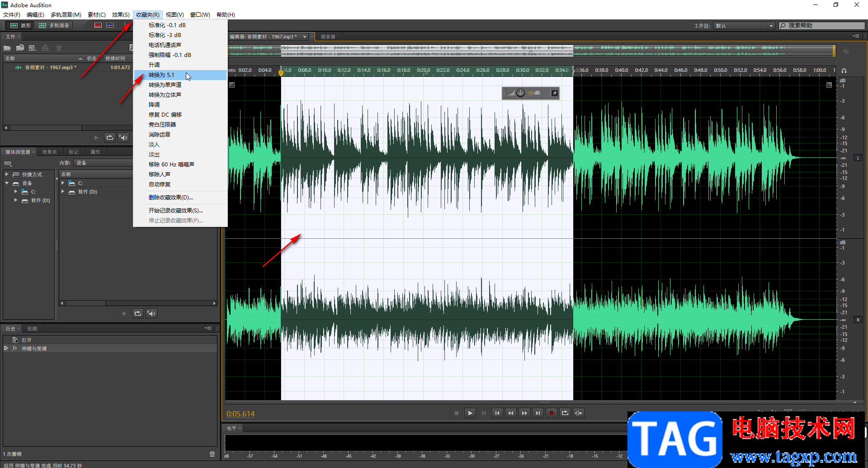The width and height of the screenshot is (868, 468).
Task: Click zoom icon right of overview waveform
Action: [846, 51]
